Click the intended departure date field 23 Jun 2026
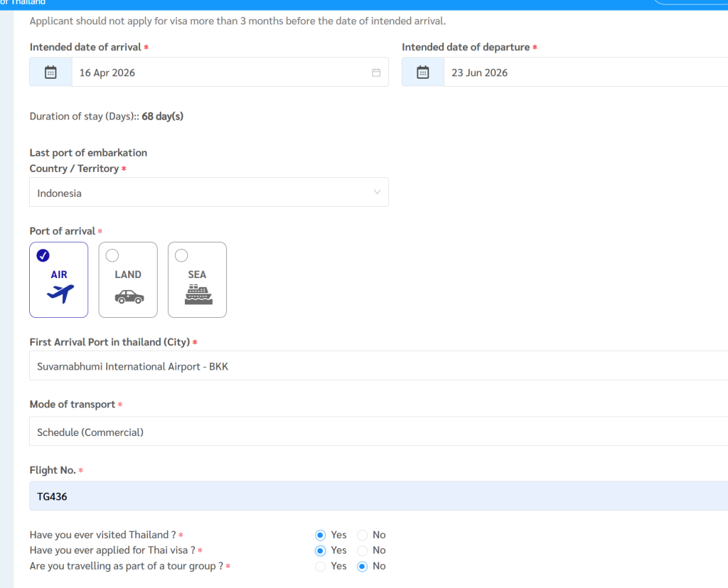The width and height of the screenshot is (728, 588). (x=583, y=73)
